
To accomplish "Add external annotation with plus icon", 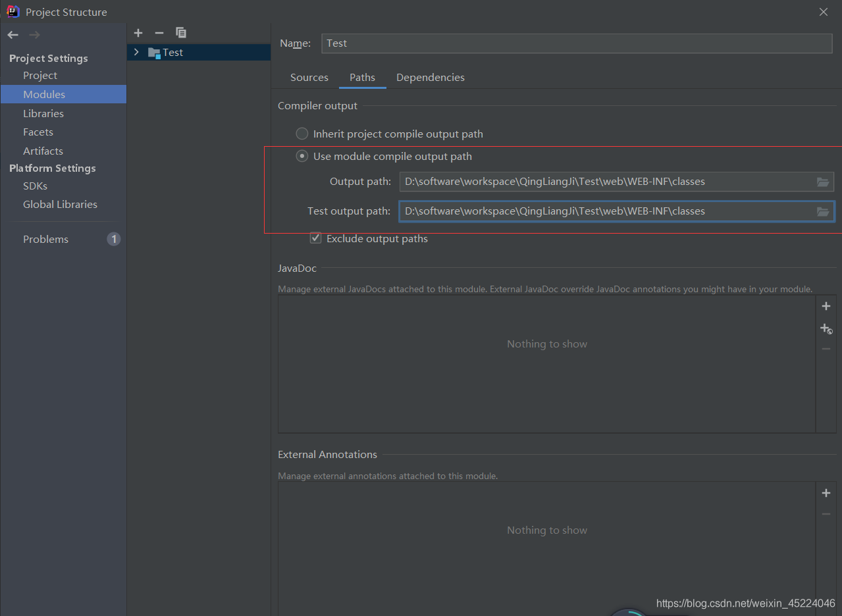I will pyautogui.click(x=826, y=493).
